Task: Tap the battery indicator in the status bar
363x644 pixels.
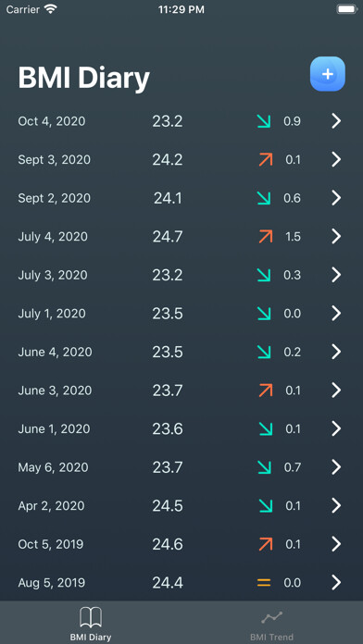Action: (x=347, y=9)
